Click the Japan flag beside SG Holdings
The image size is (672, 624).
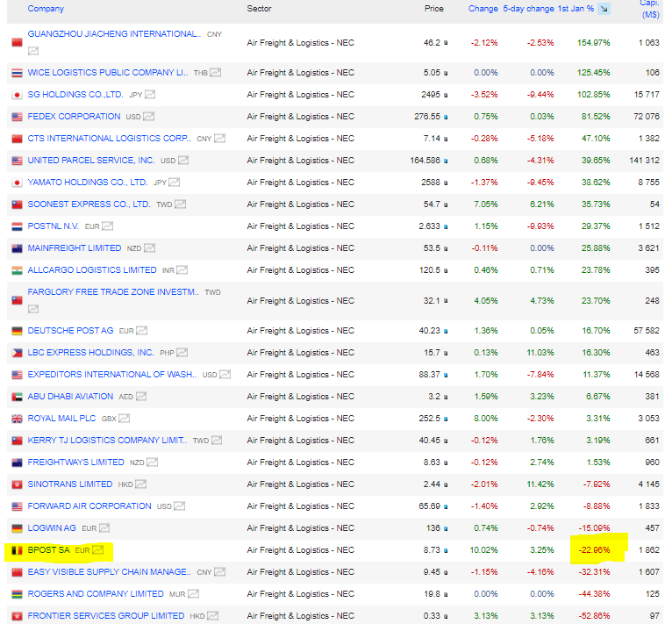tap(17, 95)
